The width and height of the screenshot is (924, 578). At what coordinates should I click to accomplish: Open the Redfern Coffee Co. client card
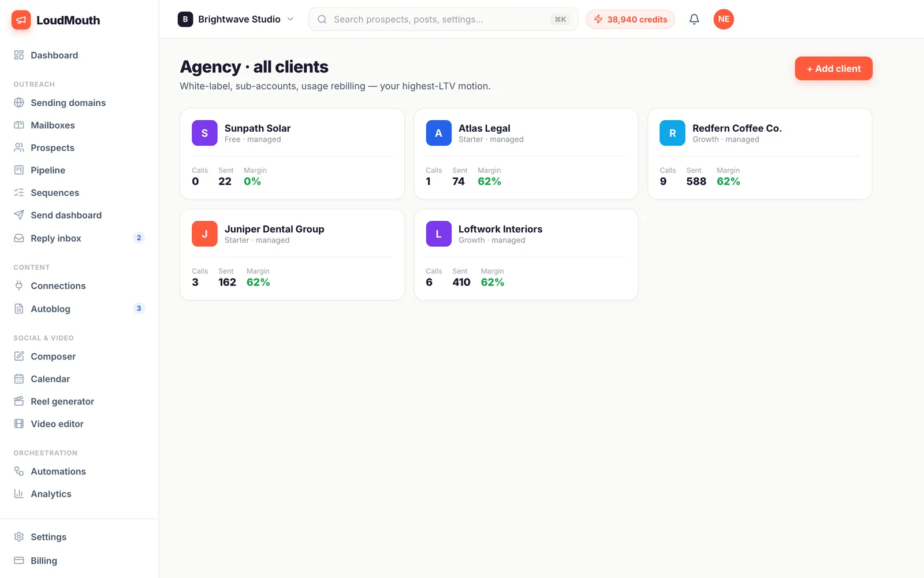pos(760,154)
